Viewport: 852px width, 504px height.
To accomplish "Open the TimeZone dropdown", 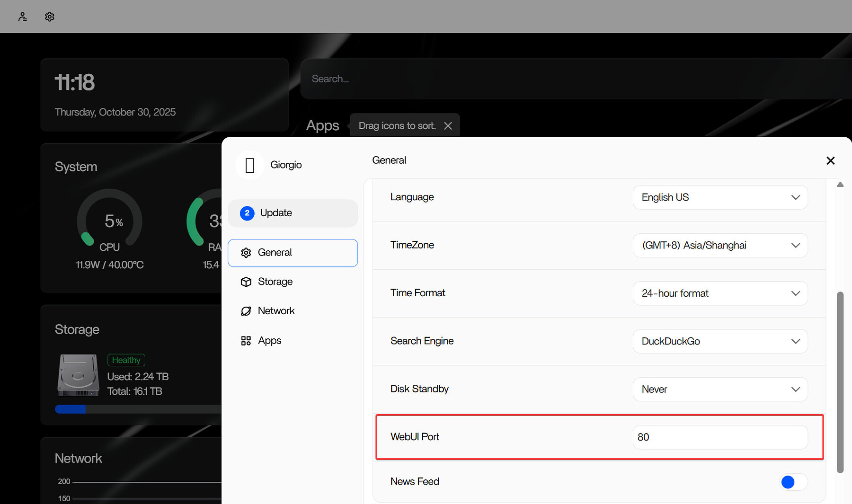I will click(720, 246).
